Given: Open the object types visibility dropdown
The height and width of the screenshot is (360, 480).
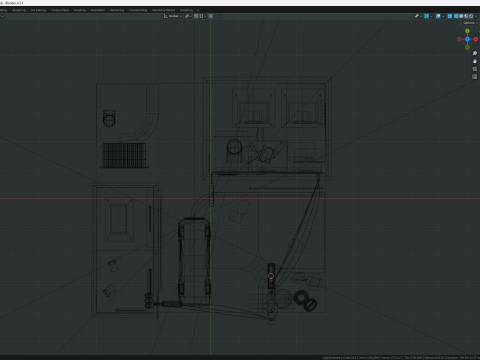Looking at the screenshot, I should click(x=418, y=16).
